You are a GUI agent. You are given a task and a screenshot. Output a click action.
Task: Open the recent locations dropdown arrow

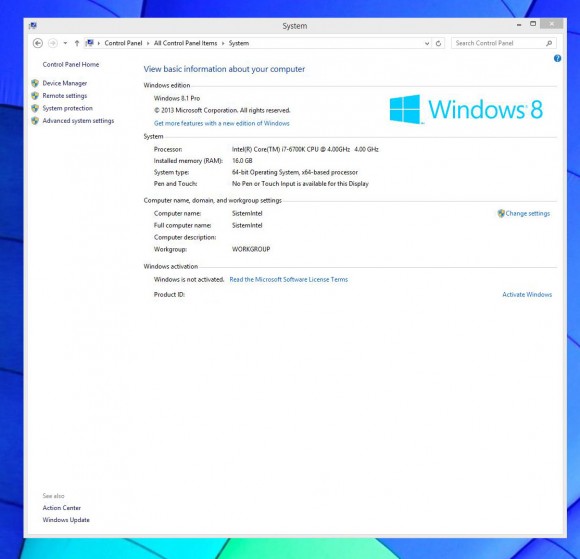[65, 43]
